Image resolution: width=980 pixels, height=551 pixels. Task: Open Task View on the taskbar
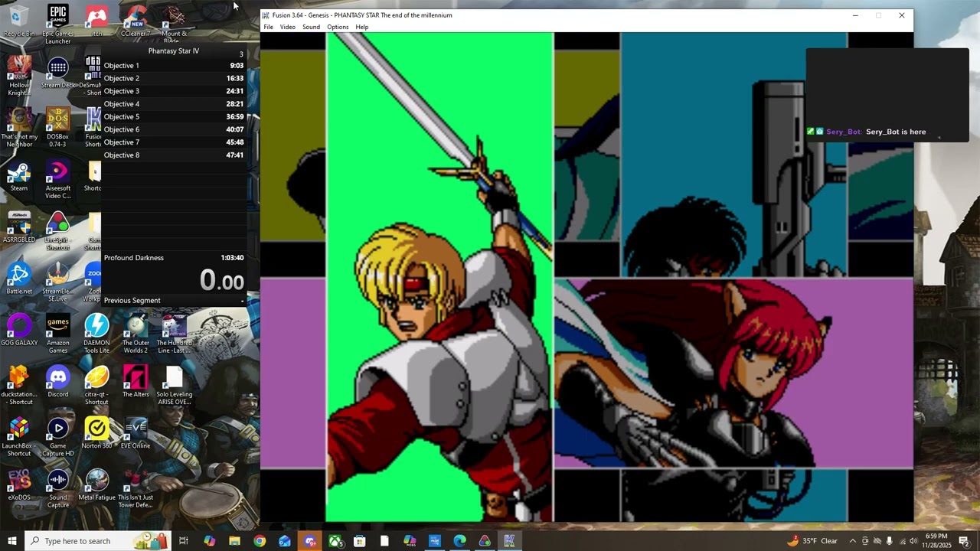pos(184,541)
